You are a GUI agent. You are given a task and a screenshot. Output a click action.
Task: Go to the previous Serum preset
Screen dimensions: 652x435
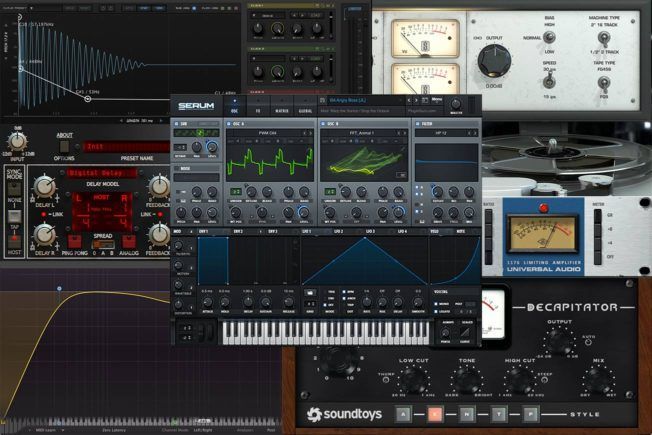coord(409,100)
